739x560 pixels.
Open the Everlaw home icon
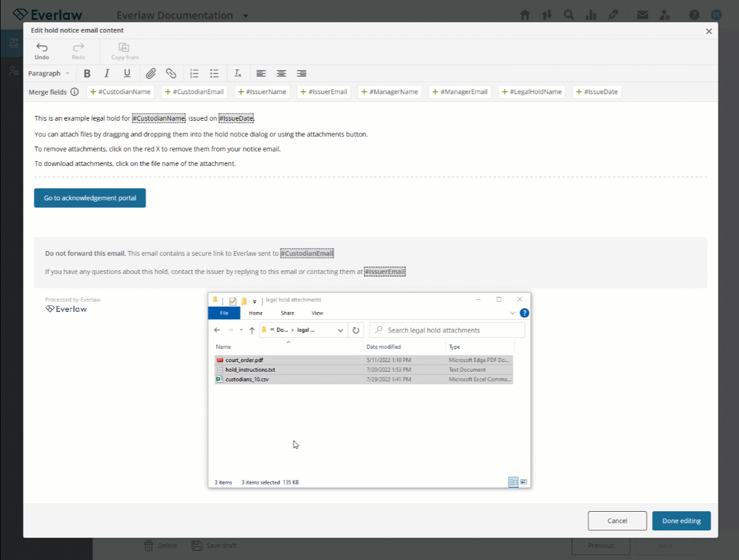(524, 14)
